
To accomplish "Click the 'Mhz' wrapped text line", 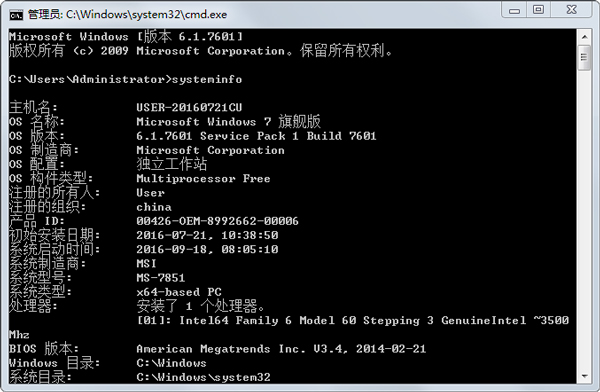I will click(19, 335).
